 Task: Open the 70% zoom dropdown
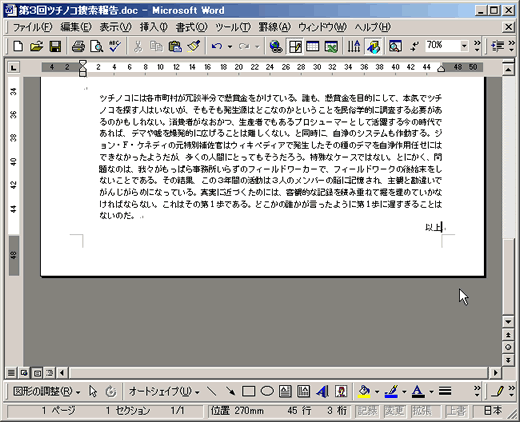[x=464, y=46]
